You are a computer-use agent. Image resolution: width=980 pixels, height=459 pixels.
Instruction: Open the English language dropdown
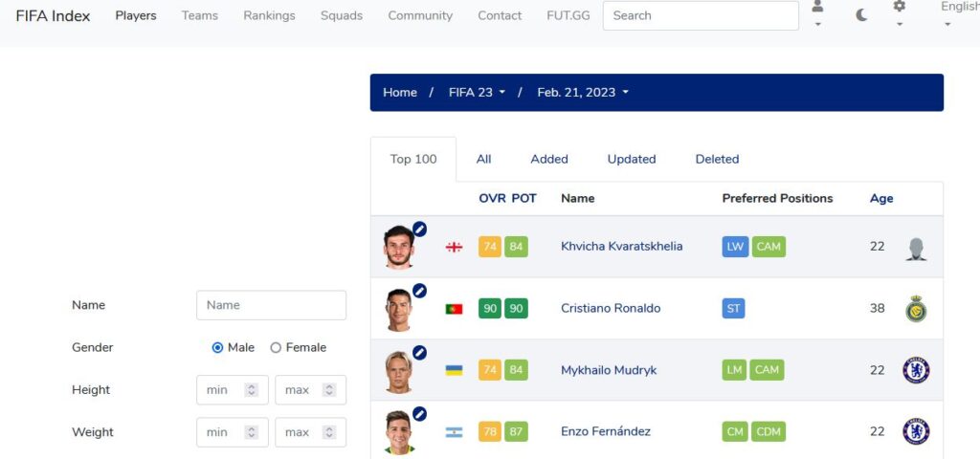point(959,8)
